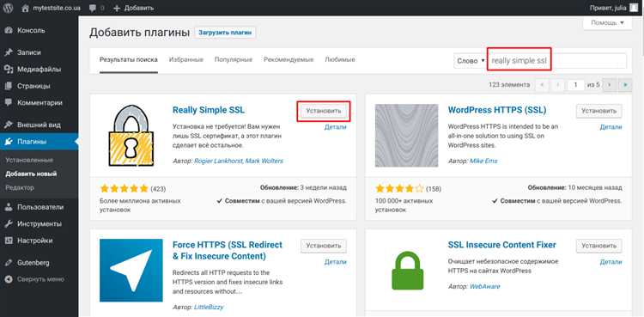Switch to the Популярные tab

(234, 59)
